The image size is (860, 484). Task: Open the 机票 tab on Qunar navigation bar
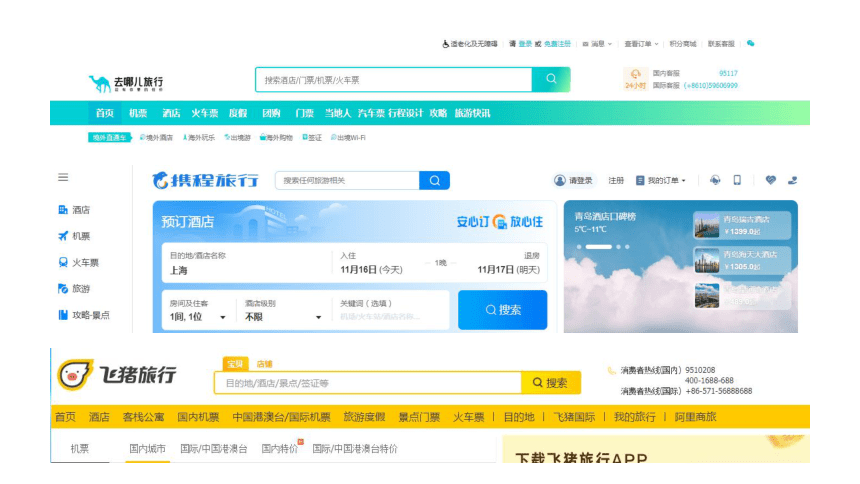[x=138, y=113]
